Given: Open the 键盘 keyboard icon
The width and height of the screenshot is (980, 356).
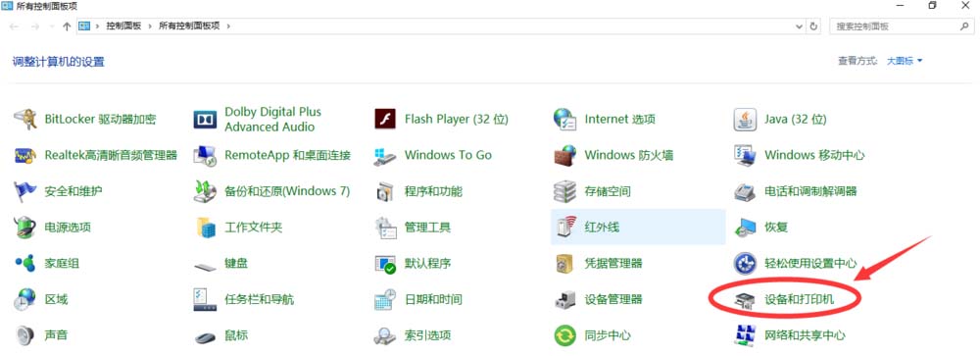Looking at the screenshot, I should click(x=205, y=266).
